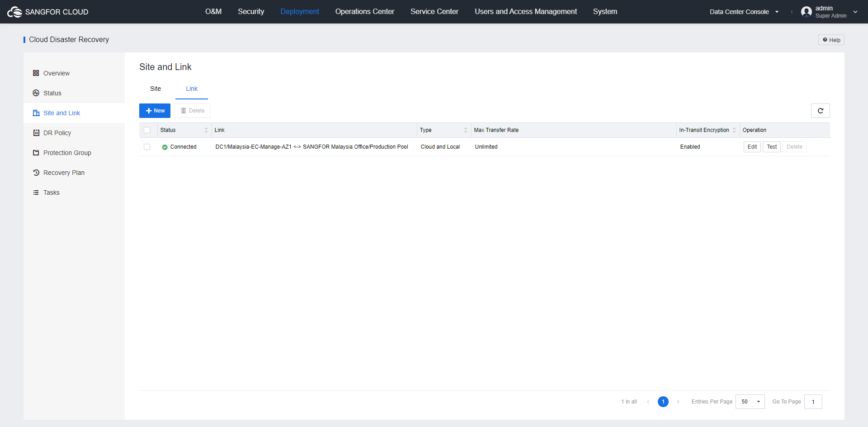Click the Operation column header
868x427 pixels.
[754, 130]
